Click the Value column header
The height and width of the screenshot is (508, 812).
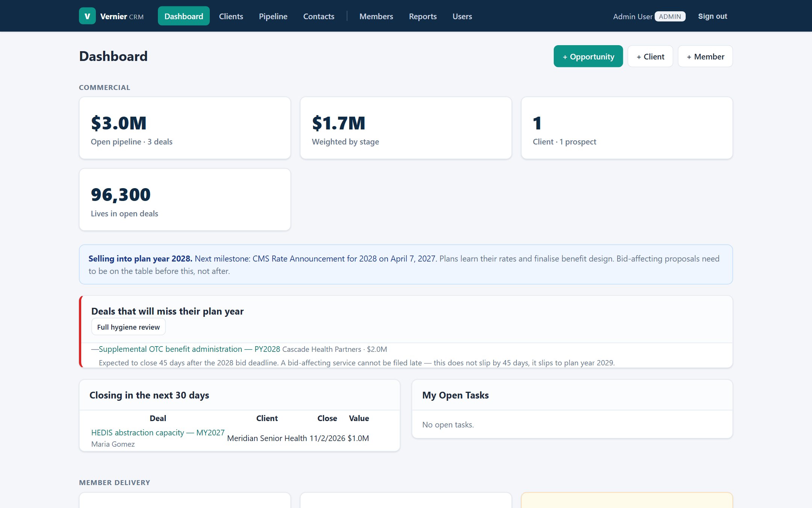click(x=359, y=418)
